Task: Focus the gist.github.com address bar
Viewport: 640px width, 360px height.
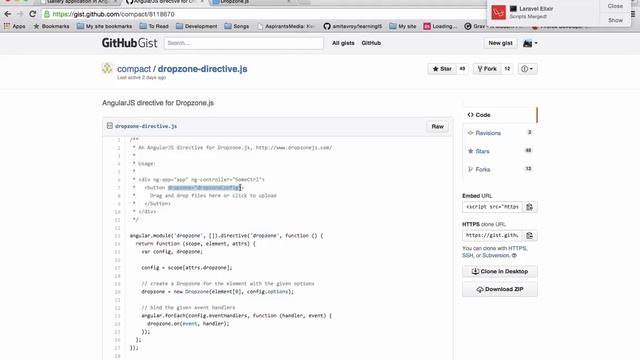Action: pos(261,14)
